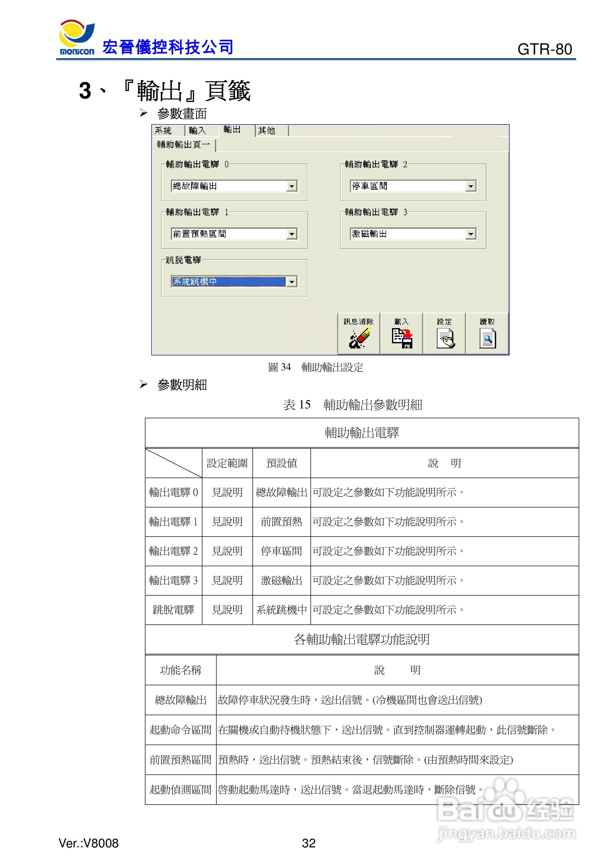Switch to the 系統 tab
This screenshot has height=868, width=614.
(163, 131)
